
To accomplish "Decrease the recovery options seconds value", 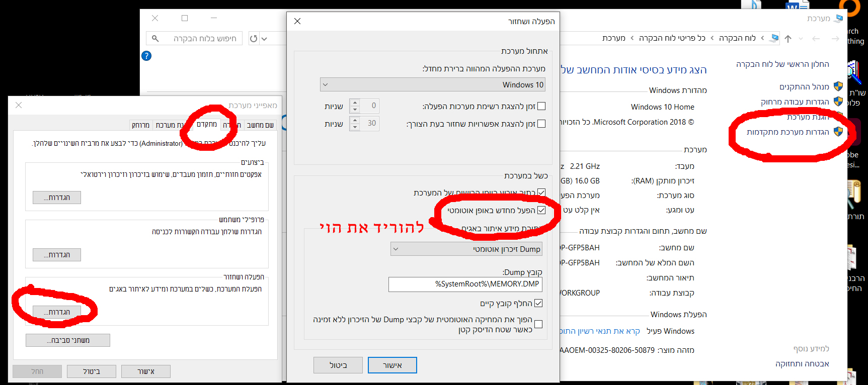I will click(355, 127).
